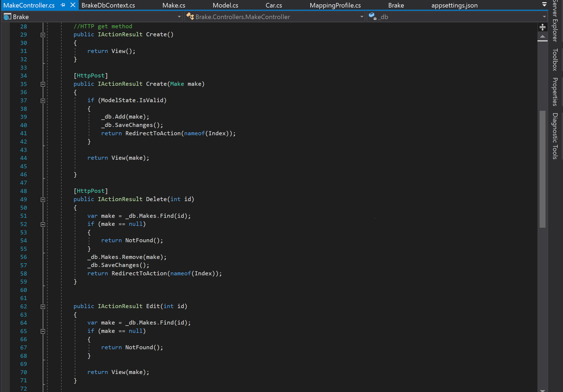Switch to the MappingProfile.cs tab

[x=335, y=5]
